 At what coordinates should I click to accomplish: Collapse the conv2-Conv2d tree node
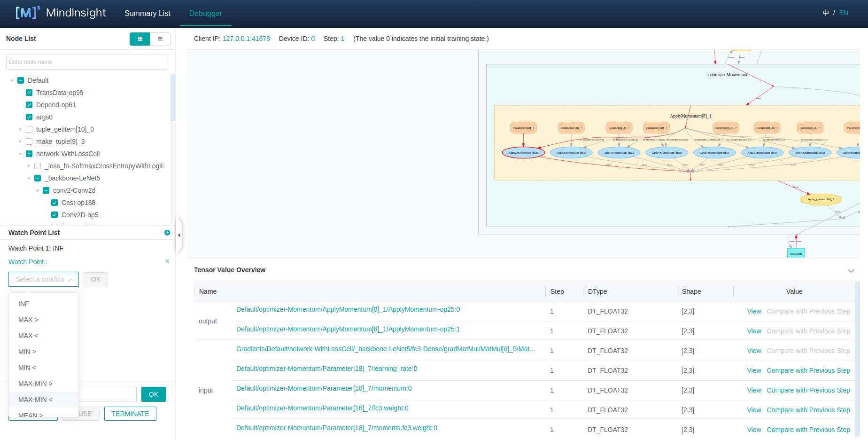coord(37,190)
